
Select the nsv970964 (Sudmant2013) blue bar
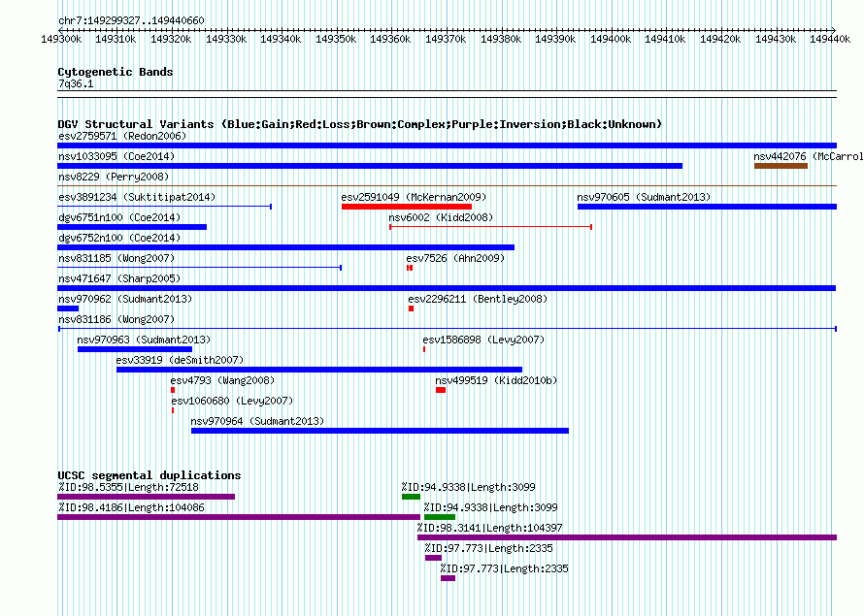380,431
